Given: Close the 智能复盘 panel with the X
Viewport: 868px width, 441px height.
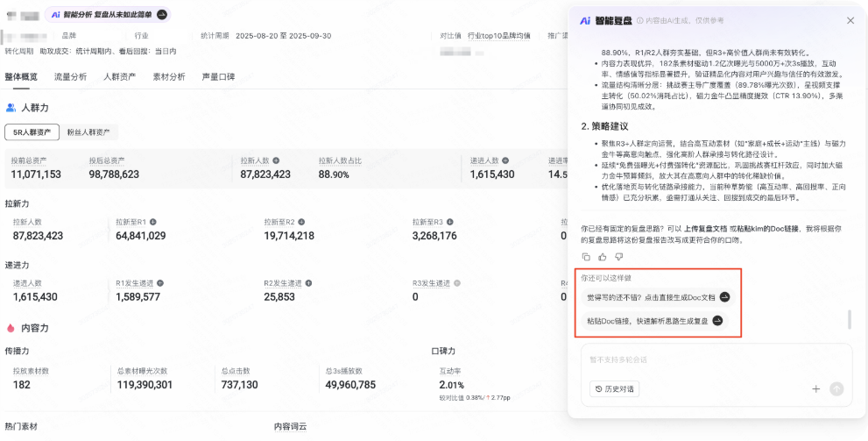Looking at the screenshot, I should pos(850,20).
